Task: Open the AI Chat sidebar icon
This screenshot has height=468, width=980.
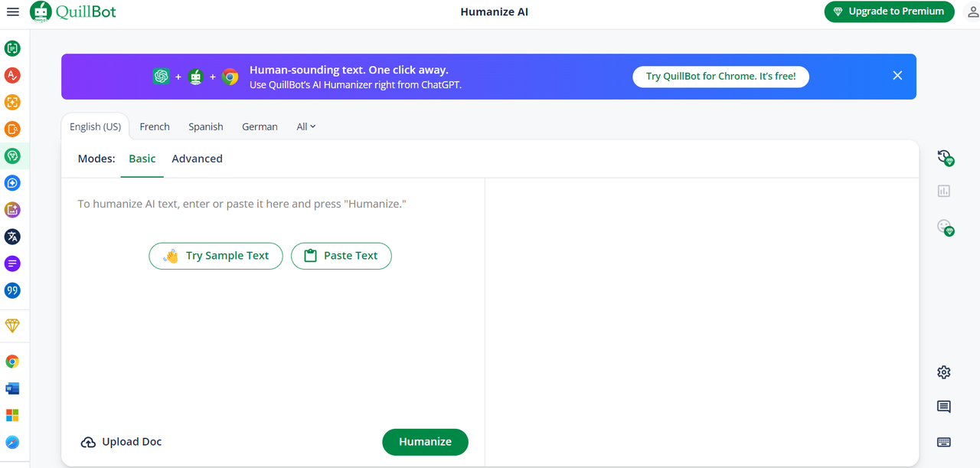Action: coord(12,182)
